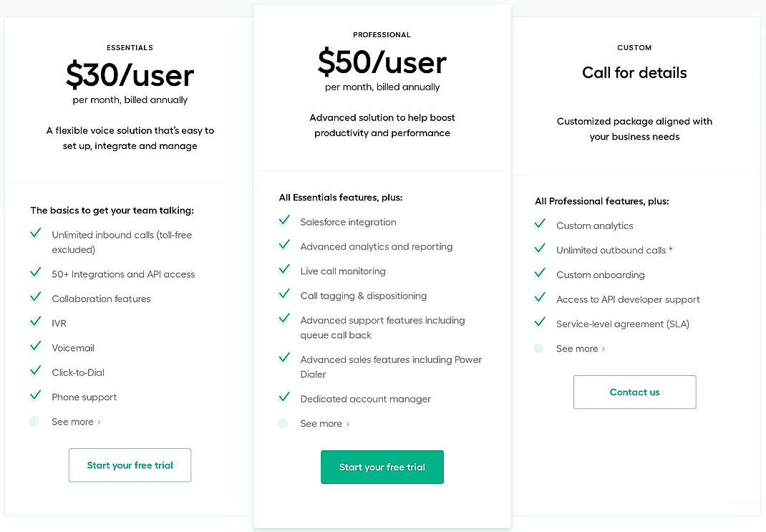Click the Call tagging & dispositioning checkmark
This screenshot has height=532, width=766.
(284, 294)
